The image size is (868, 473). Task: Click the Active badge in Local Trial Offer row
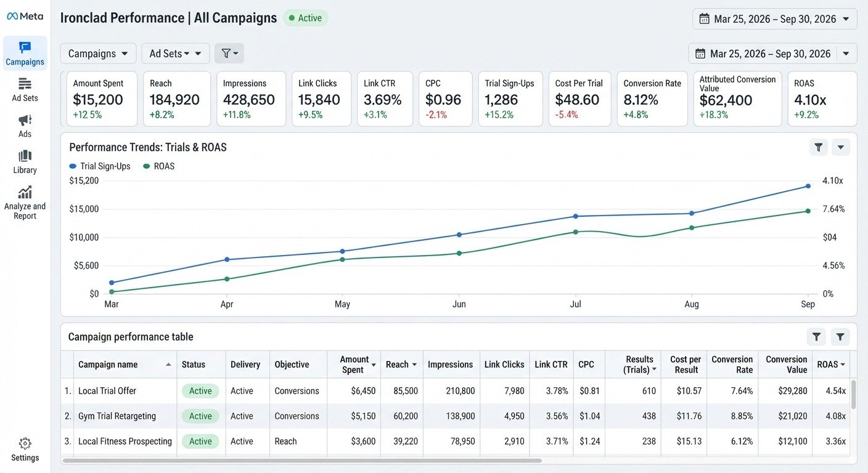[x=200, y=391]
